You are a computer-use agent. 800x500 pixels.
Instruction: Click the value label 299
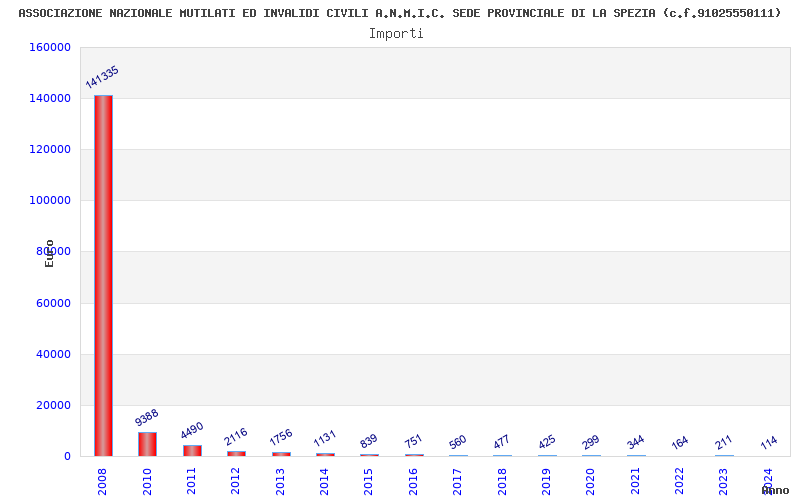pos(591,442)
